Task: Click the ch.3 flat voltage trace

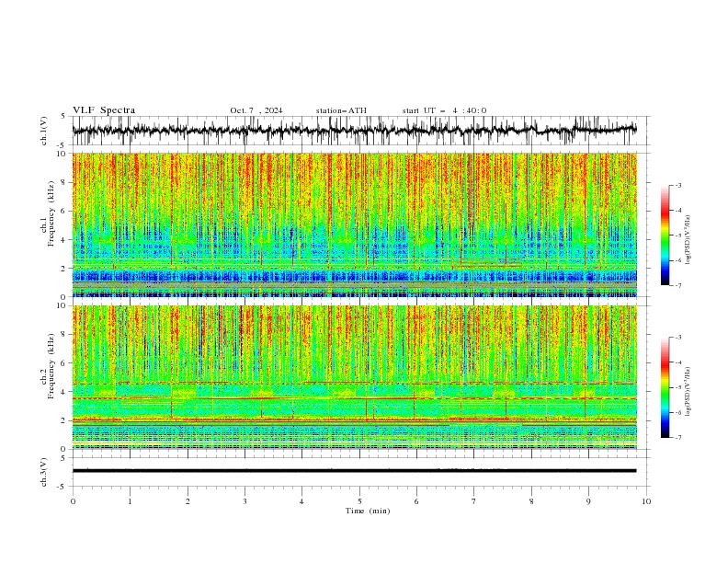Action: coord(355,471)
